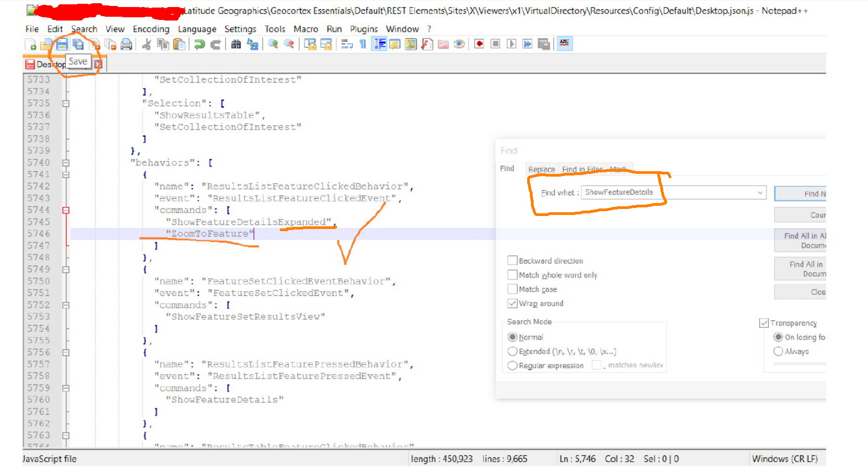Save the file using the Save icon
868x472 pixels.
(x=62, y=44)
